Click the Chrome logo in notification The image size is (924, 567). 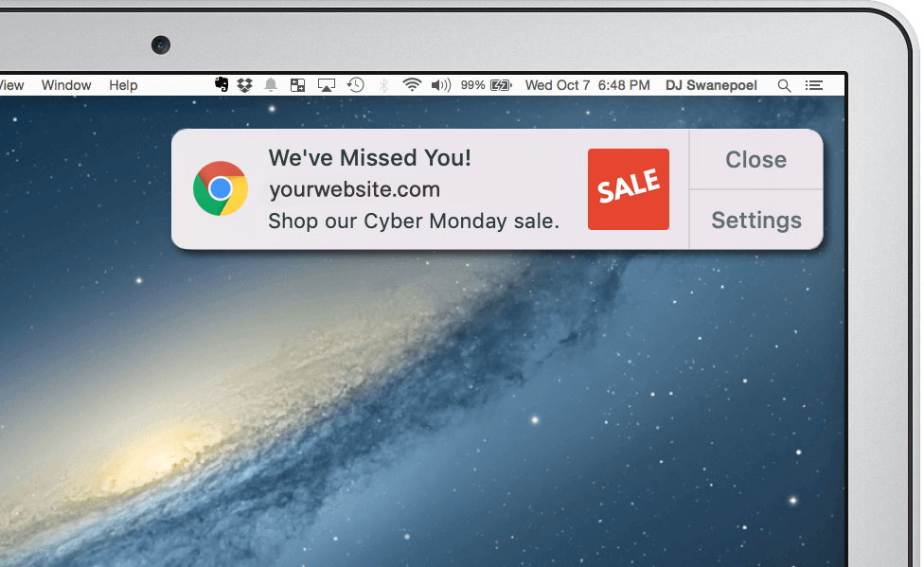221,188
